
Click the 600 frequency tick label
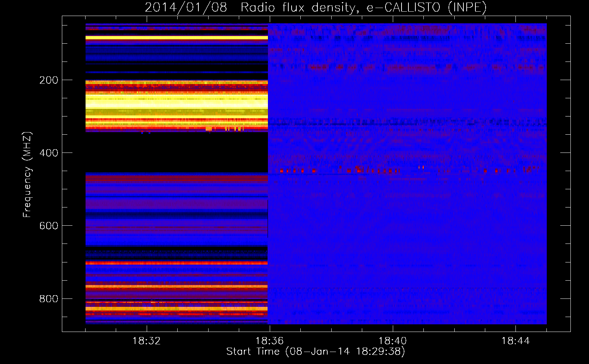tap(49, 226)
